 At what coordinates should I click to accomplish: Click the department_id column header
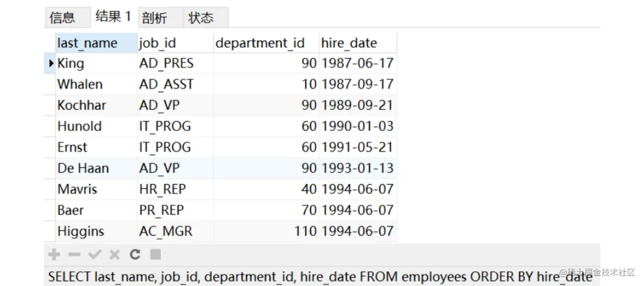click(260, 43)
